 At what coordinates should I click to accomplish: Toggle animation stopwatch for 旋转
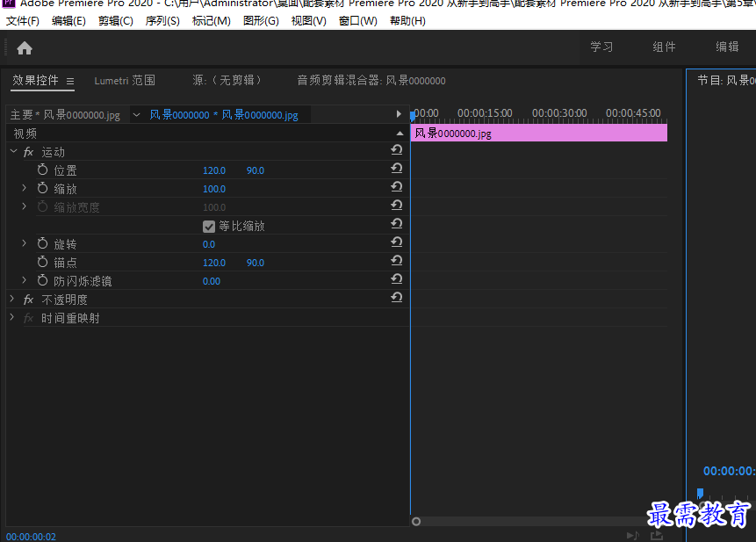42,243
